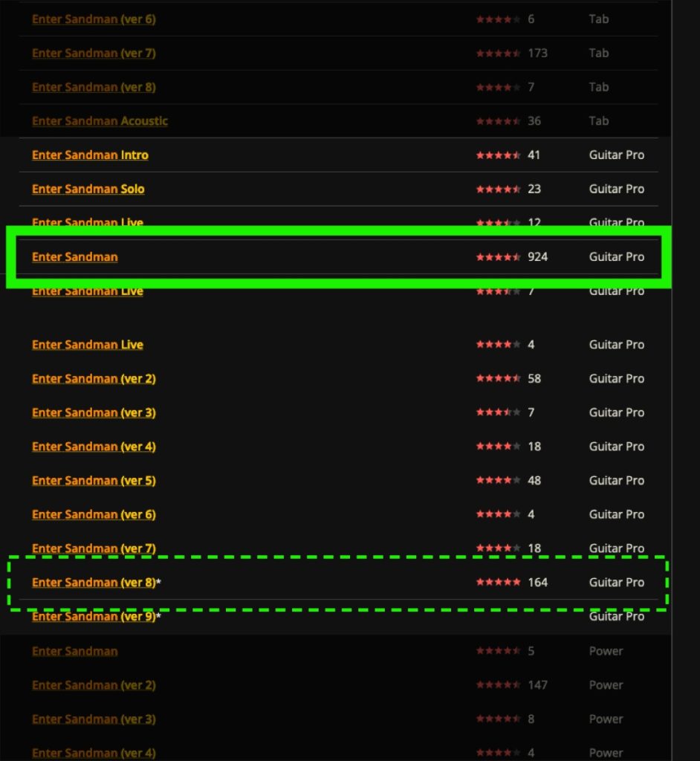This screenshot has height=761, width=700.
Task: Open the Power Enter Sandman link rated 5
Action: [75, 651]
